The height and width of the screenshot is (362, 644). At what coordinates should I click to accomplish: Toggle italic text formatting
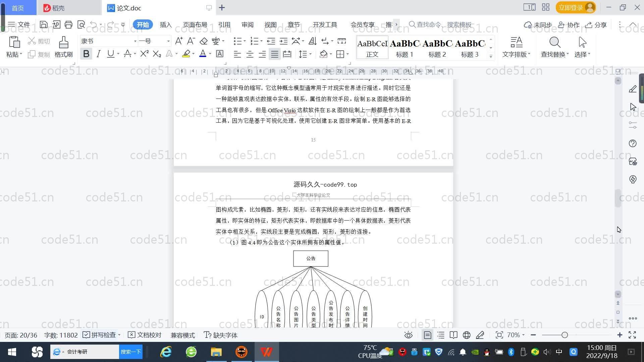pos(98,54)
